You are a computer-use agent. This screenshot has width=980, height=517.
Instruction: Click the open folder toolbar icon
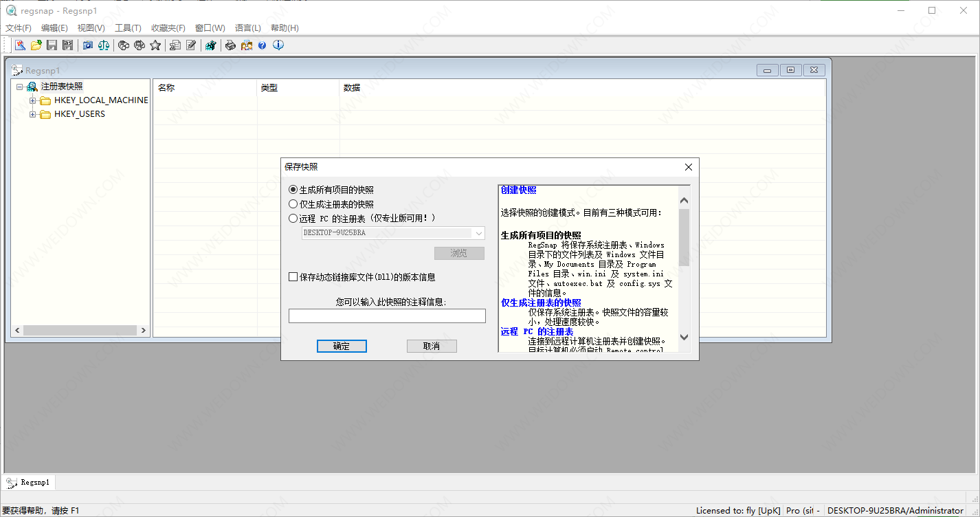[36, 45]
